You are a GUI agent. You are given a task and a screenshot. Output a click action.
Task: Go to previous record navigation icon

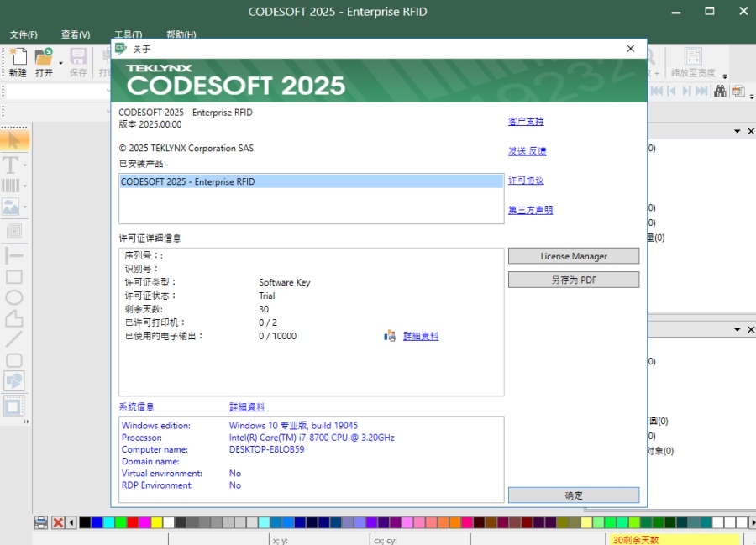pos(672,91)
